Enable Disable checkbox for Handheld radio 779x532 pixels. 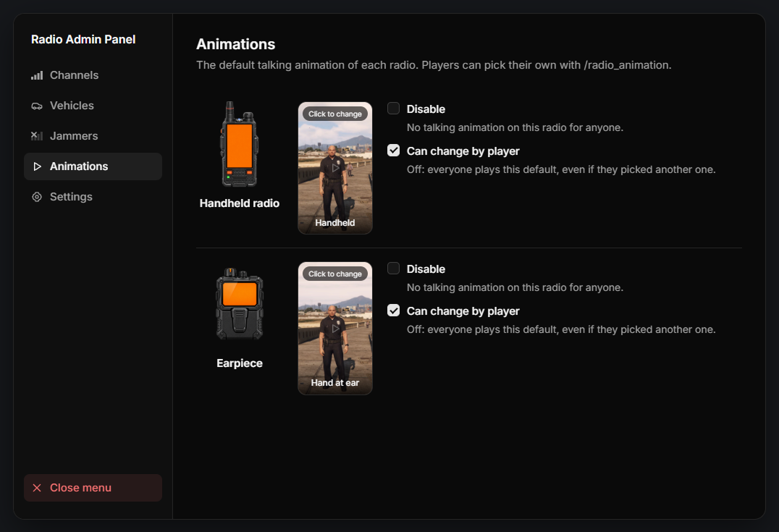click(x=393, y=109)
